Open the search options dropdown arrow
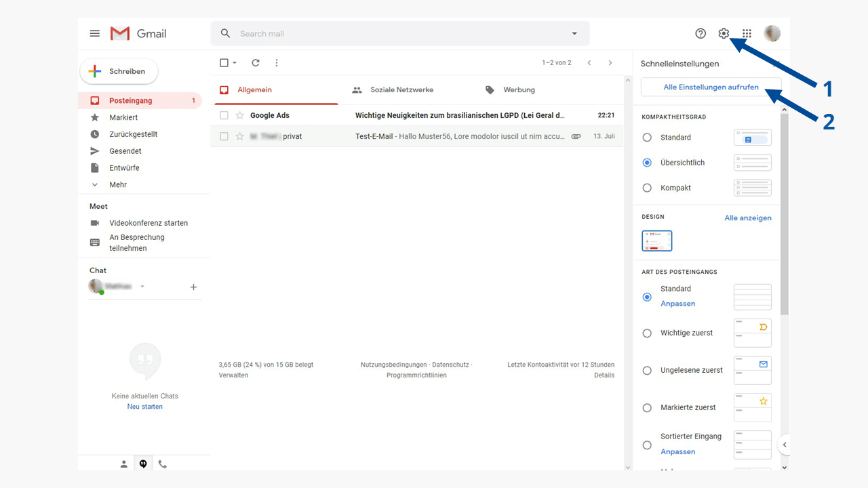This screenshot has height=488, width=868. (x=574, y=33)
